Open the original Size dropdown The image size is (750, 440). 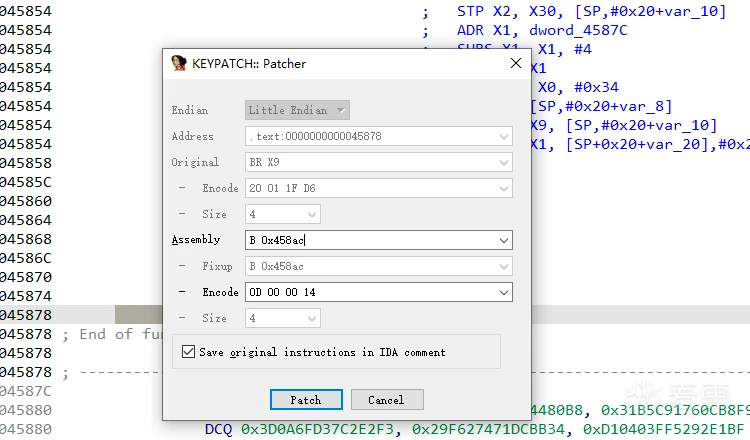coord(312,214)
